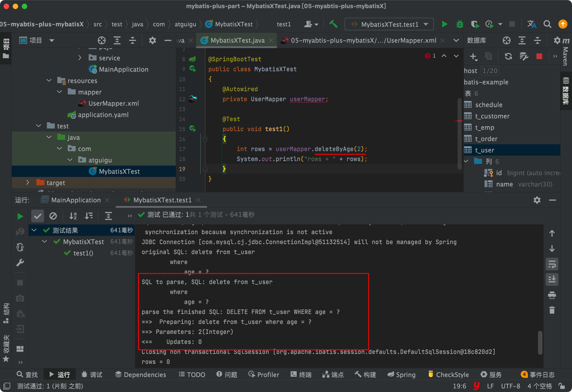Viewport: 572px width, 392px height.
Task: Collapse the mapper folder
Action: tap(59, 92)
